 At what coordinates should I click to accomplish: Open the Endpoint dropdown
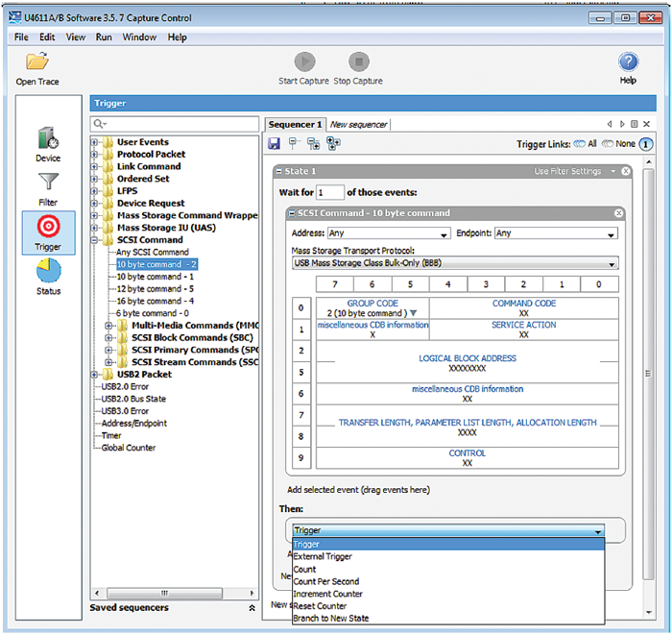pyautogui.click(x=556, y=233)
